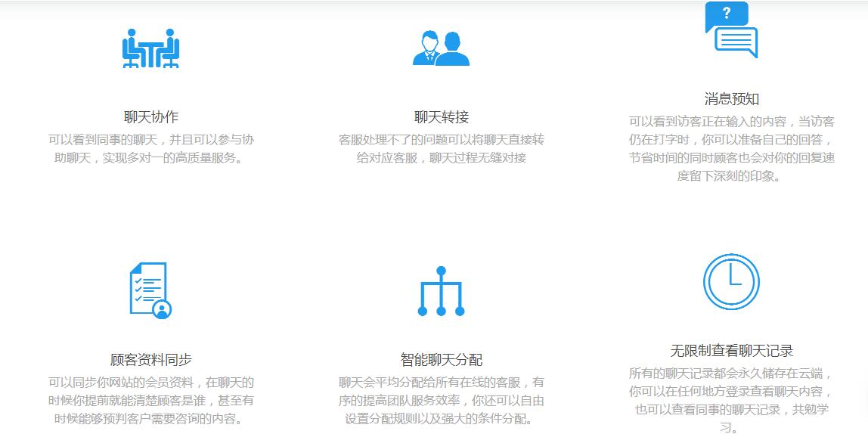Screen dimensions: 868x434
Task: Click the question mark in the chat bubble
Action: point(727,13)
